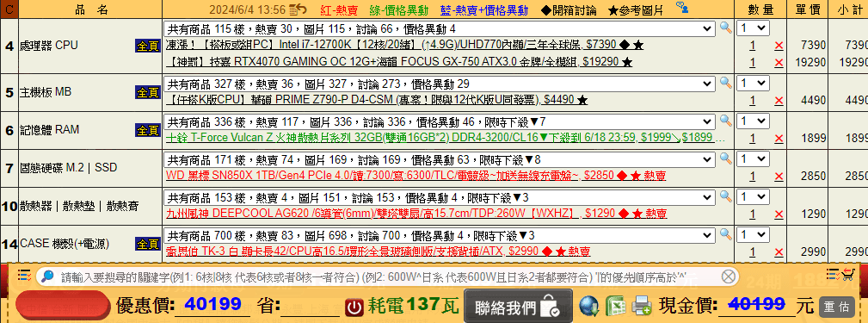Click the 19290 unit price cell
Viewport: 868px width, 323px height.
tap(810, 63)
